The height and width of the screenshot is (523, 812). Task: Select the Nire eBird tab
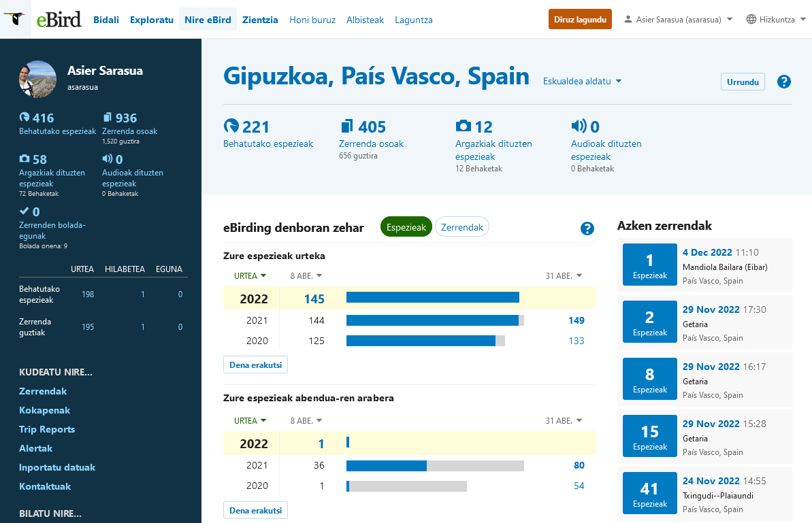coord(208,20)
